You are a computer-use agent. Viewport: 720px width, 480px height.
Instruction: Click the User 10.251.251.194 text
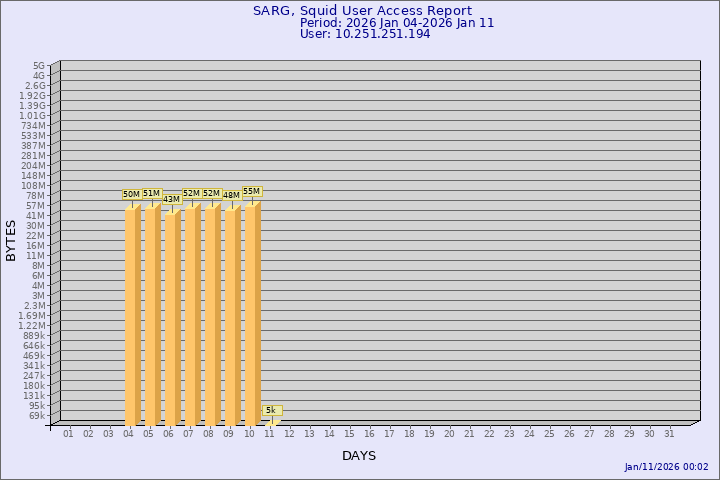[365, 34]
